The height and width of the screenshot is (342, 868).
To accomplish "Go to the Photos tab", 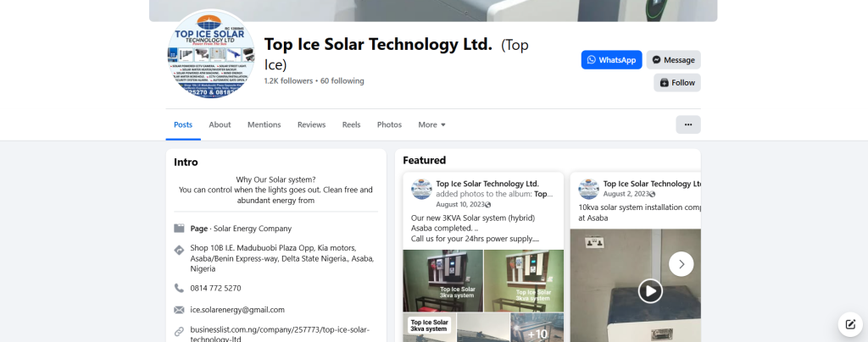I will click(389, 124).
